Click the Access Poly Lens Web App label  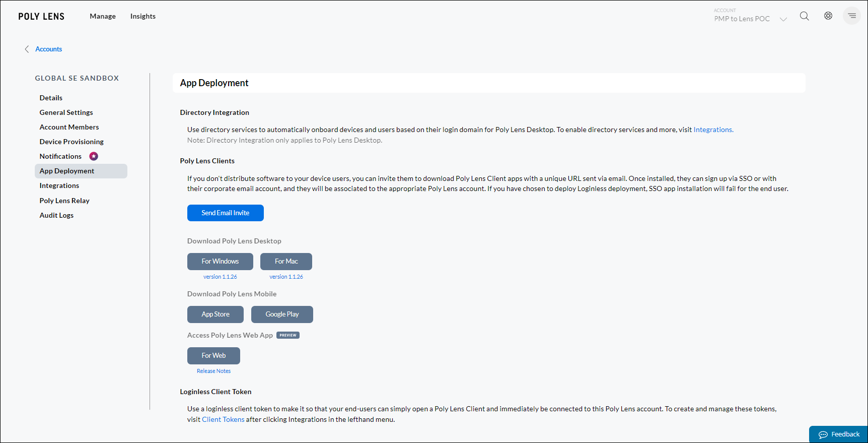click(x=230, y=335)
